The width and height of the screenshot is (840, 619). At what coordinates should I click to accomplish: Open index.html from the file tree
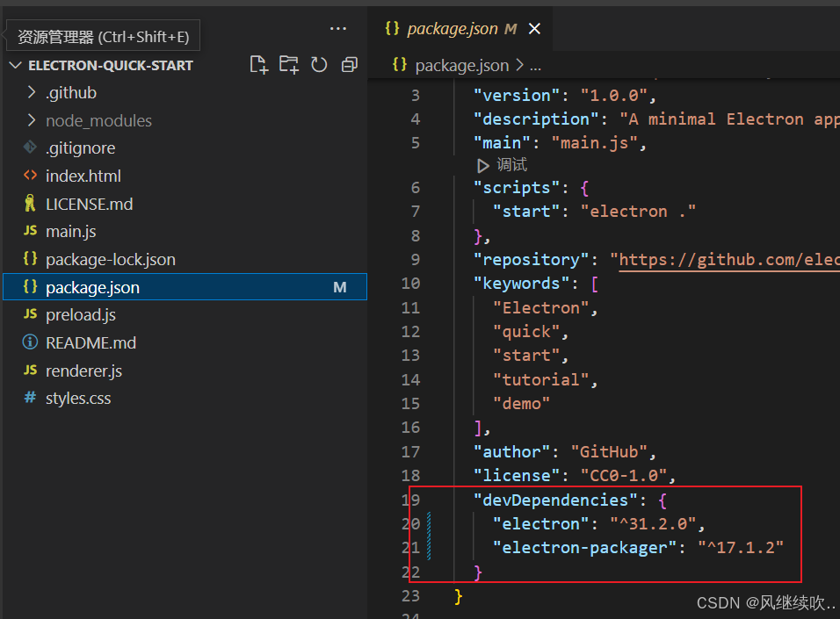[x=83, y=176]
